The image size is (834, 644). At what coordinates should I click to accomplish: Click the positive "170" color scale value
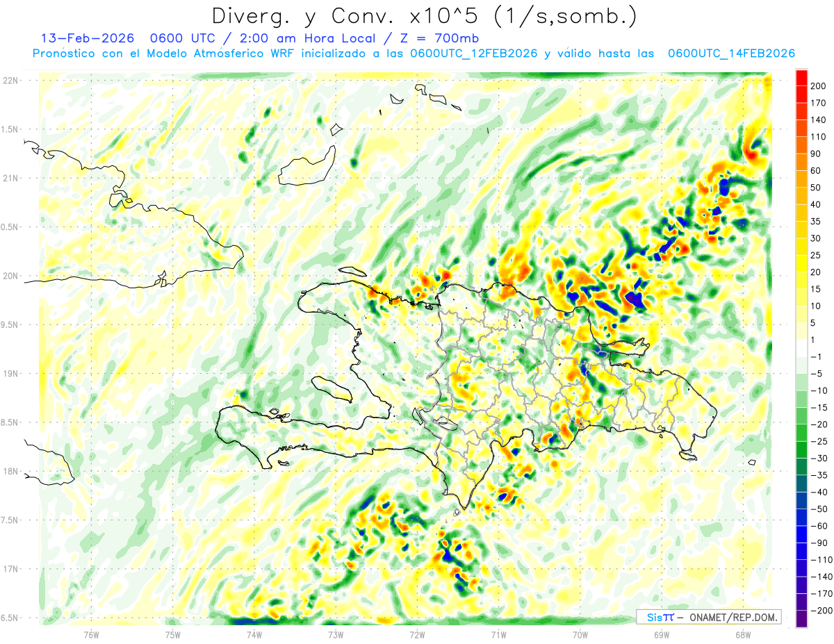(819, 103)
